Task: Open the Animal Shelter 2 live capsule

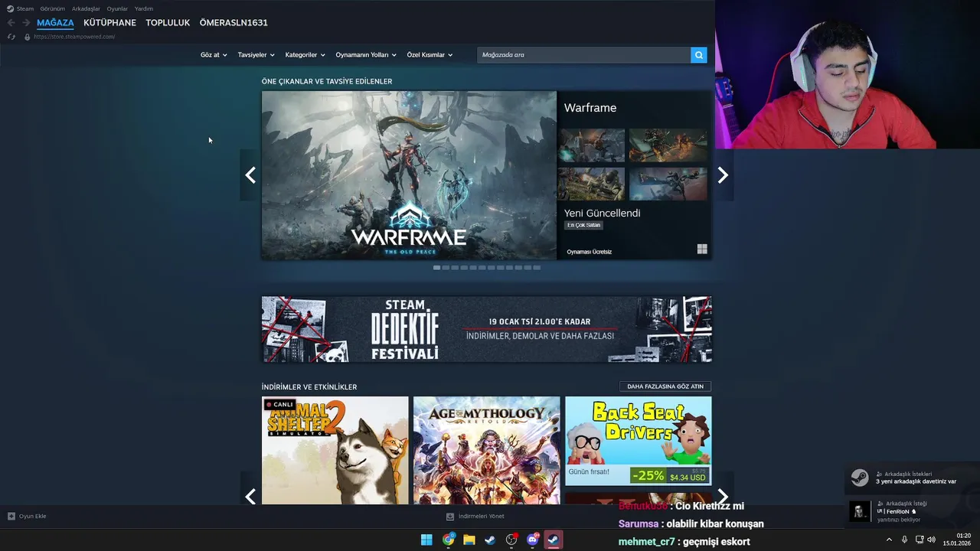Action: (335, 450)
